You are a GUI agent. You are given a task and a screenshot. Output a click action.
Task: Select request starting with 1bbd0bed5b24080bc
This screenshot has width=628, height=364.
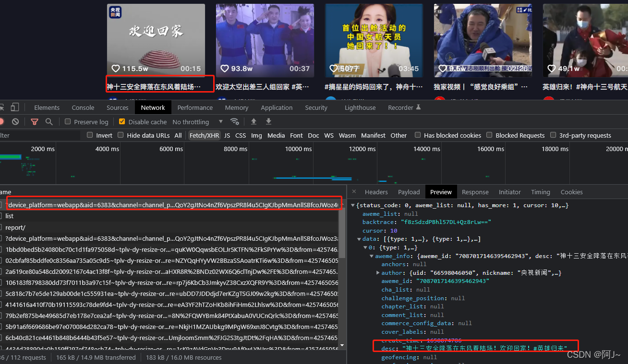[169, 249]
